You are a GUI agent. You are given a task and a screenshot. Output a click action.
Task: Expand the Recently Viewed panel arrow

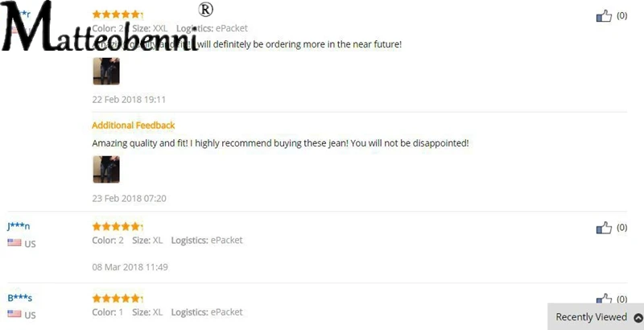pyautogui.click(x=638, y=317)
